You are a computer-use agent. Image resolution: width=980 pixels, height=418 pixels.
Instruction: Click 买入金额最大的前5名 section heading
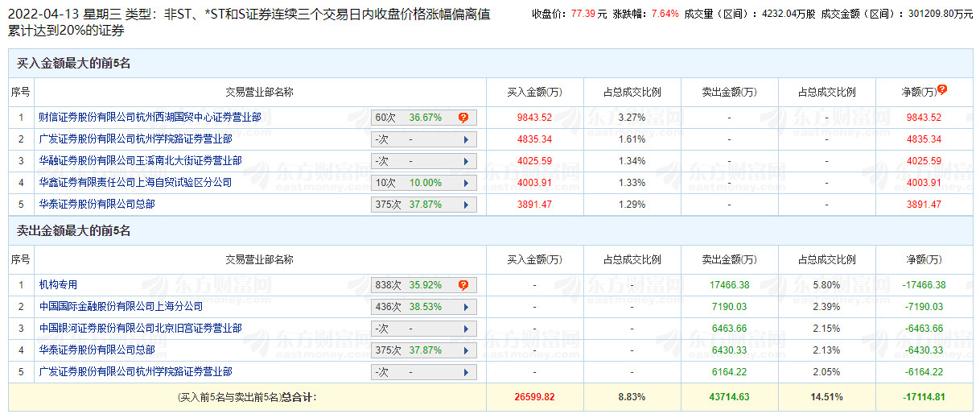(x=73, y=64)
